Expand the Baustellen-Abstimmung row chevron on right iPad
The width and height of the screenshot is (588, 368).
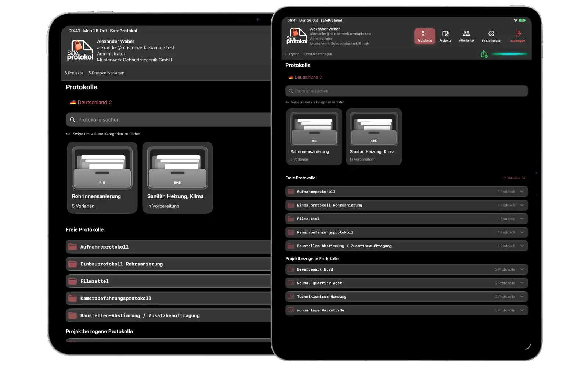coord(522,246)
